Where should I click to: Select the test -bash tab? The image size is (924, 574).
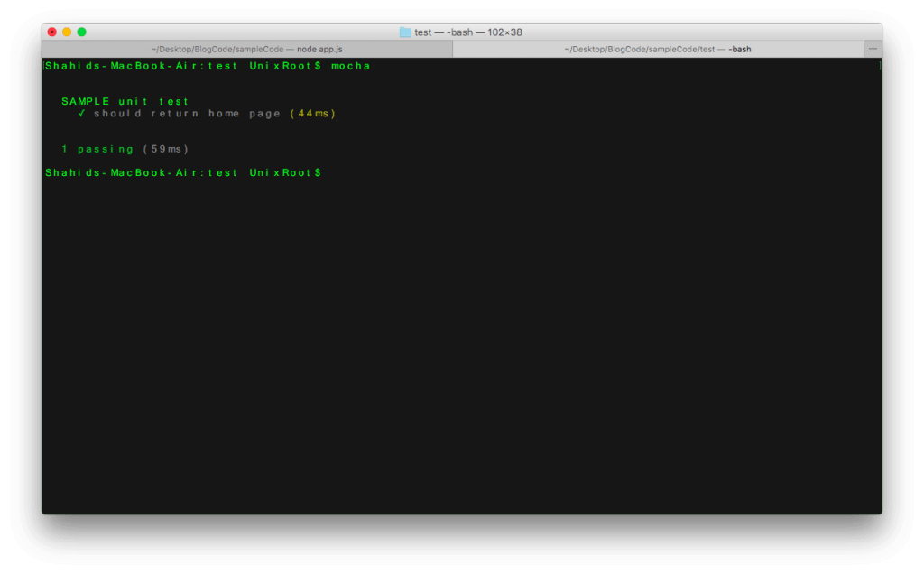coord(659,49)
